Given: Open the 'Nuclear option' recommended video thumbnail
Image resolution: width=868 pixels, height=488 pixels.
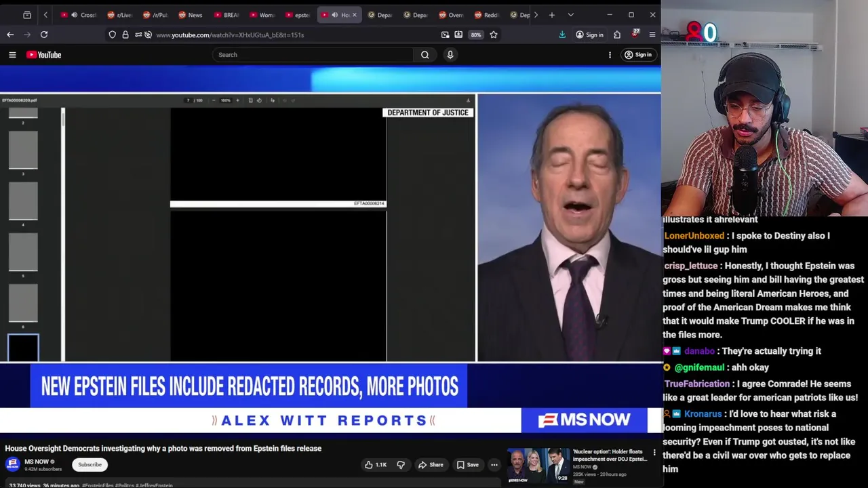Looking at the screenshot, I should [x=538, y=465].
